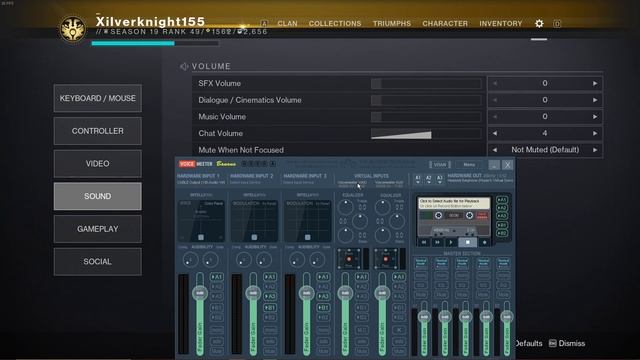Click the player emblem next to Xilverknight155
The width and height of the screenshot is (640, 360).
point(73,29)
